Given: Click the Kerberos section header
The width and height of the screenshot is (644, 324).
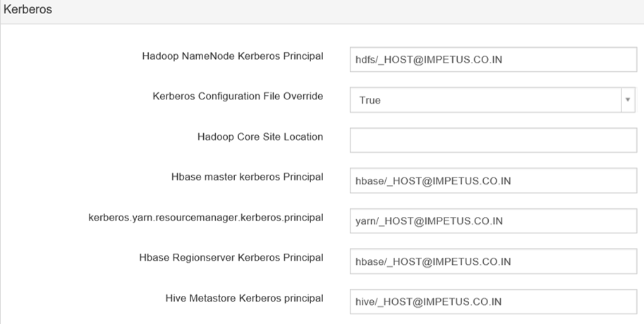Looking at the screenshot, I should pyautogui.click(x=28, y=11).
